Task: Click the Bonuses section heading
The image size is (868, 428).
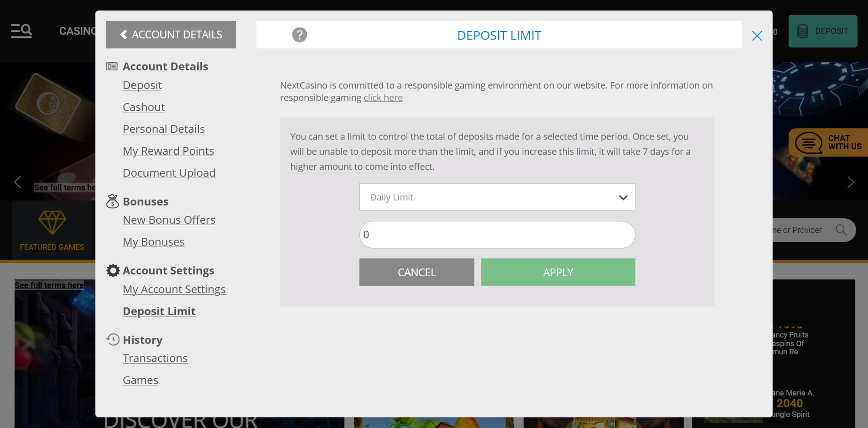Action: (x=145, y=201)
